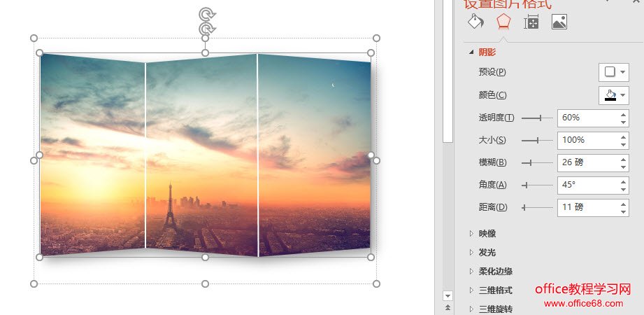The height and width of the screenshot is (315, 644).
Task: Open the Size & Properties tab icon
Action: [x=531, y=22]
